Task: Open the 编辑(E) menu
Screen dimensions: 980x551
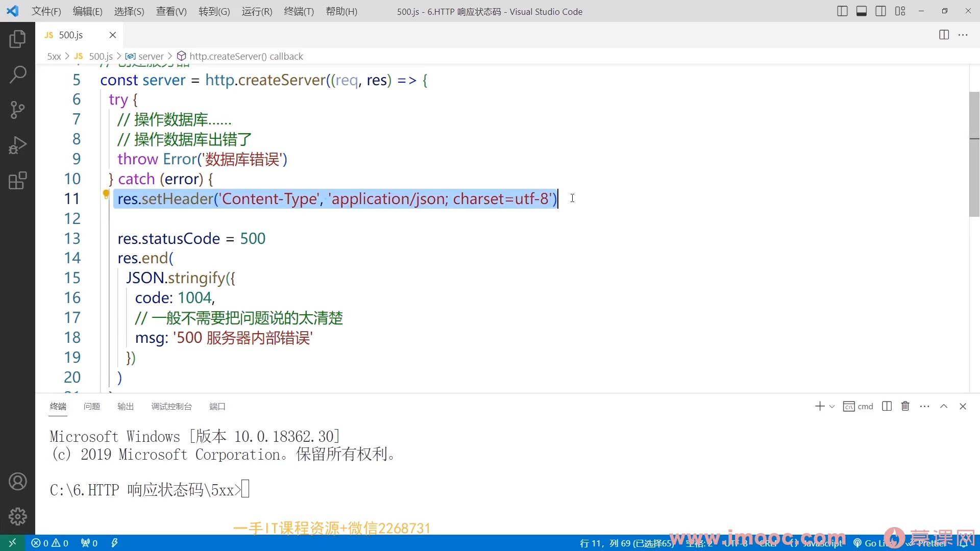Action: (88, 11)
